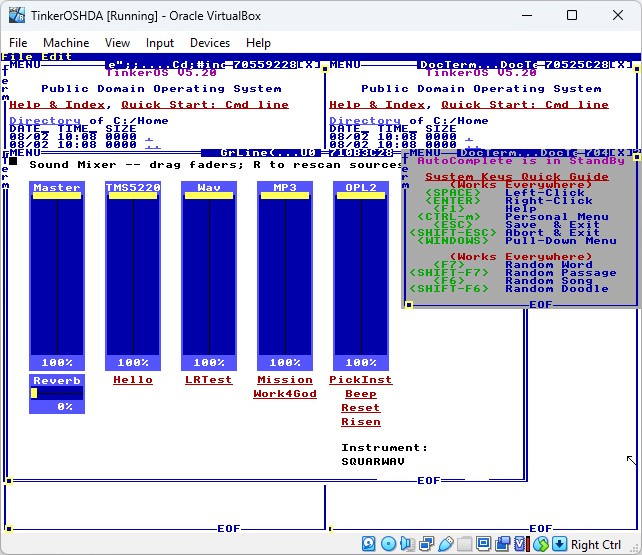
Task: Click the audio speaker icon in status bar
Action: click(407, 544)
